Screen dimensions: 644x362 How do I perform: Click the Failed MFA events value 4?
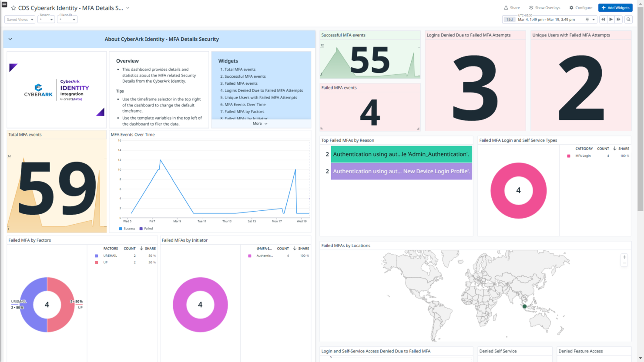click(370, 112)
